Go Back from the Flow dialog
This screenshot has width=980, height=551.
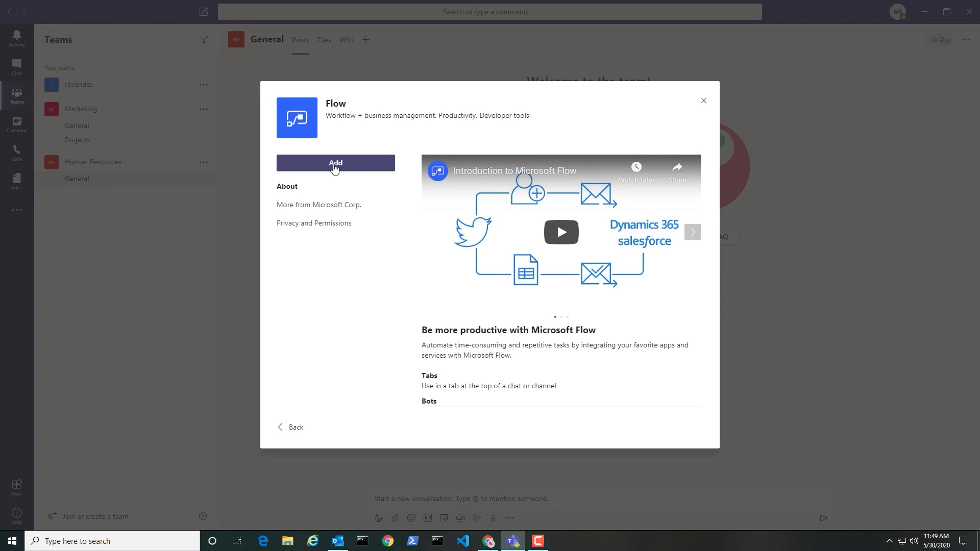click(290, 427)
